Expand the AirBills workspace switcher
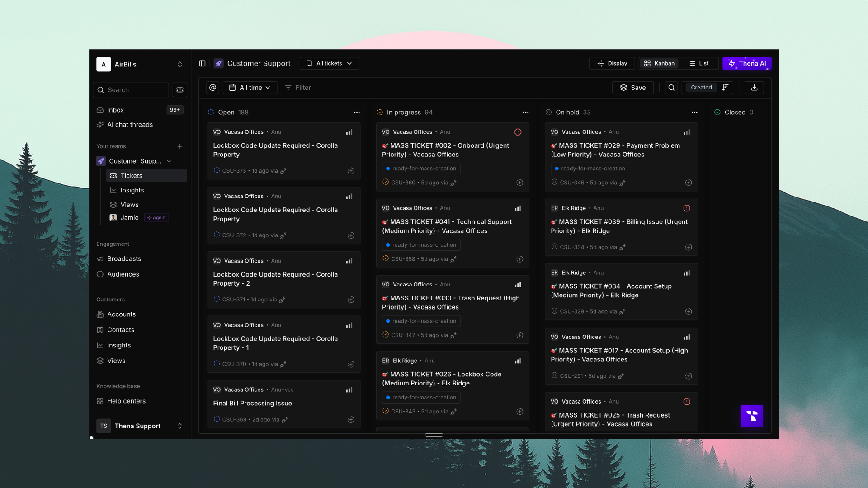 (x=179, y=64)
